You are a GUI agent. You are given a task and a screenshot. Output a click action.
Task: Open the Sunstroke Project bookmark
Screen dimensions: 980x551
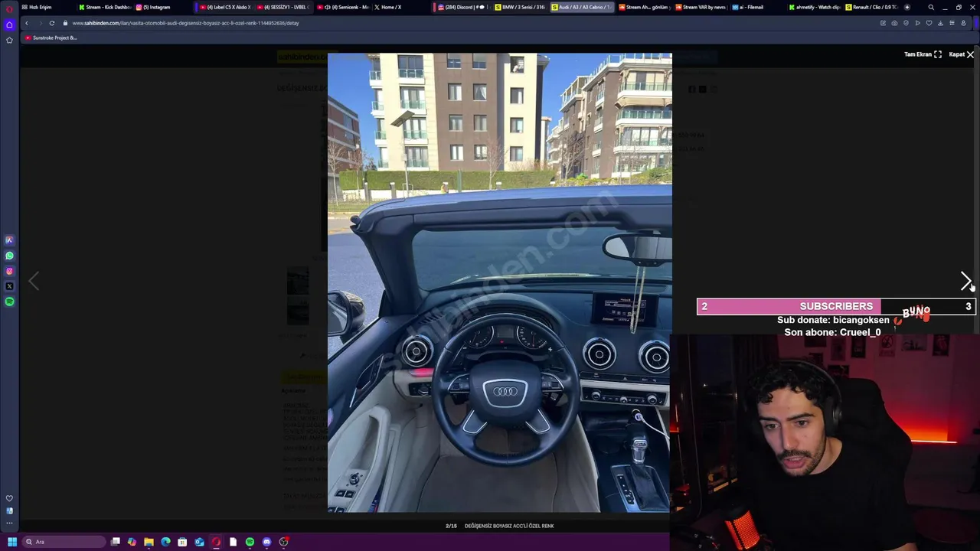51,37
